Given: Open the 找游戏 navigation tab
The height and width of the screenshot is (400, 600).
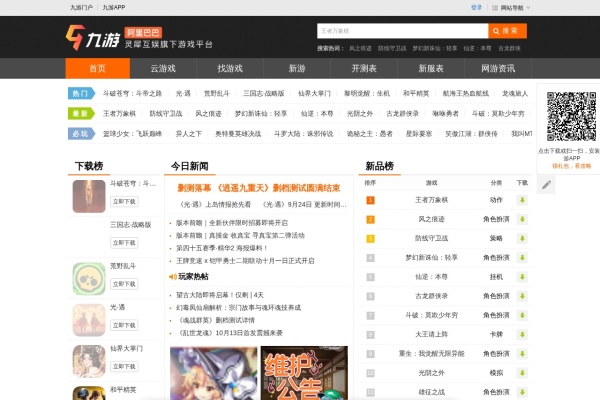Looking at the screenshot, I should point(230,69).
